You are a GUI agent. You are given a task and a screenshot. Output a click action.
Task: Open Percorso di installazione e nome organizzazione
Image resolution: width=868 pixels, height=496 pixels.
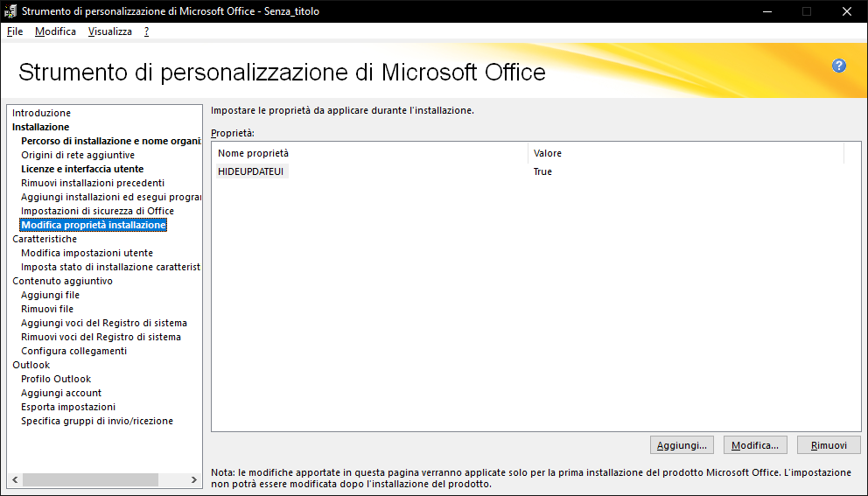(111, 141)
